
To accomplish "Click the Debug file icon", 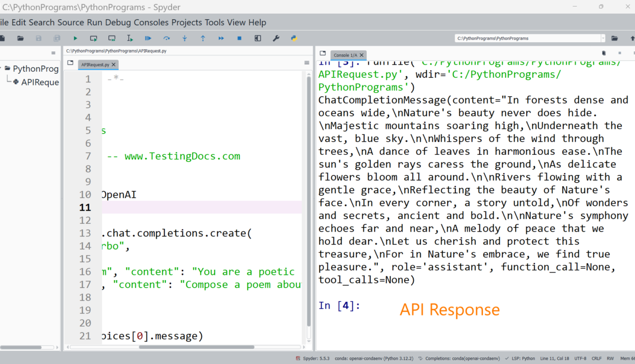I will click(x=148, y=38).
